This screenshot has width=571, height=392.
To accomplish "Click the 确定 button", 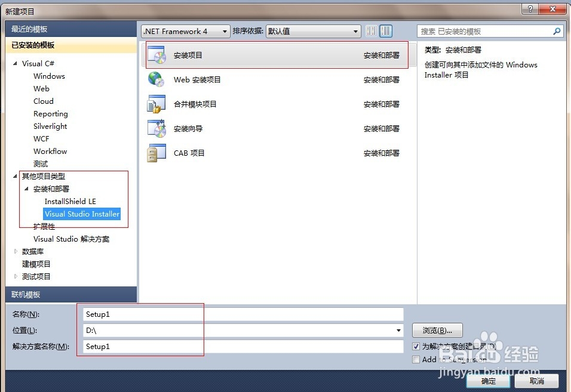I will pos(489,381).
